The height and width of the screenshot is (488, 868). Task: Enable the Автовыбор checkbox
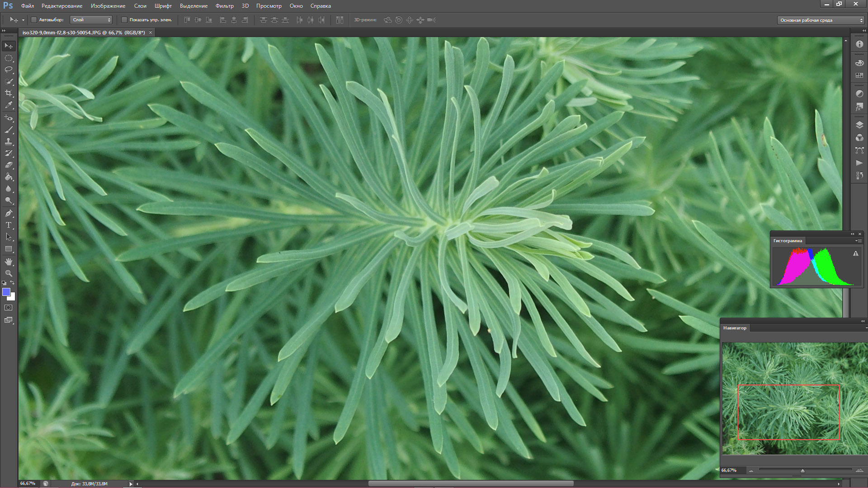tap(34, 20)
